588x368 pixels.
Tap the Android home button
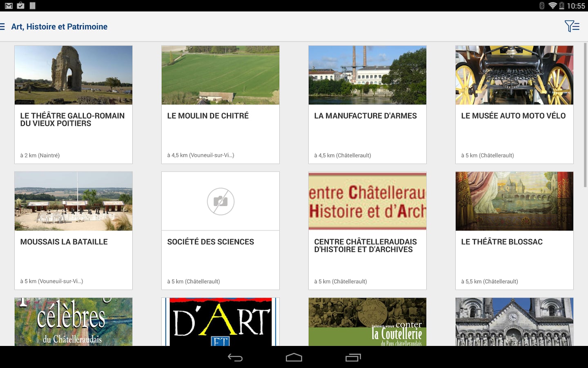click(294, 358)
